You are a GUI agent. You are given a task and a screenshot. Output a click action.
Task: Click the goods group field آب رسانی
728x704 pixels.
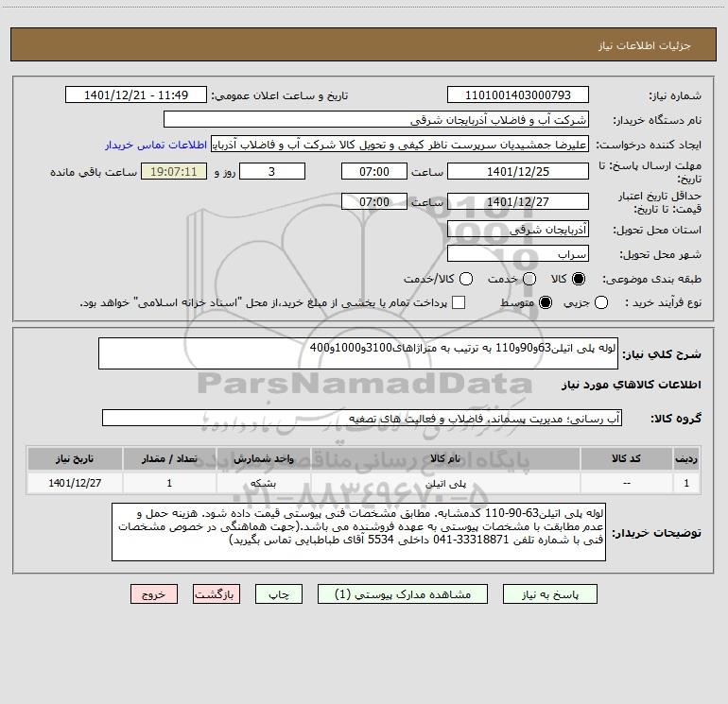tap(362, 418)
